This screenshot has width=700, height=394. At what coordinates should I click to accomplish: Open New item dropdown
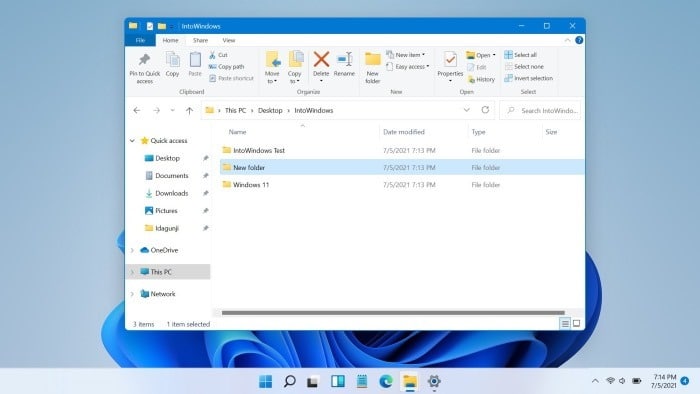405,55
